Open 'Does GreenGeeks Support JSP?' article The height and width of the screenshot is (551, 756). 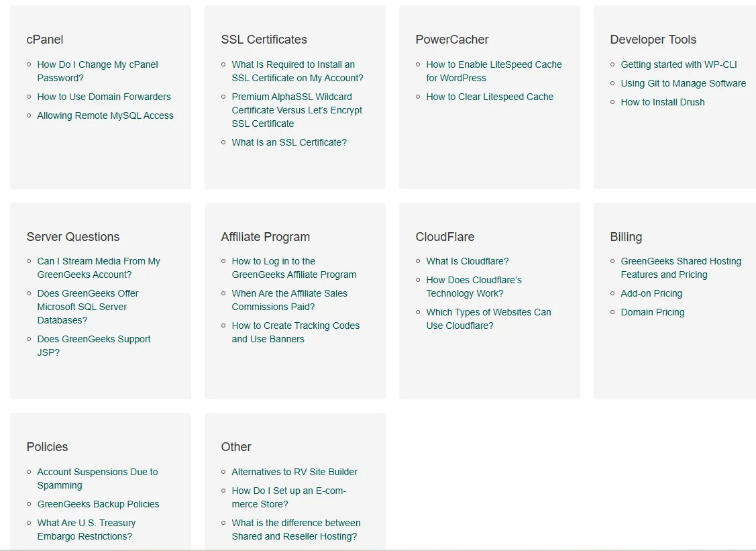[93, 346]
